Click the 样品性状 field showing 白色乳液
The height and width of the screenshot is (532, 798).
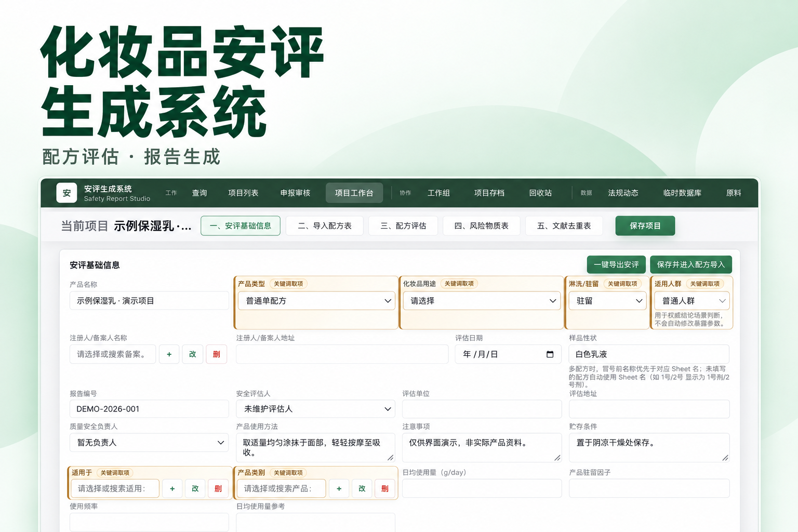(649, 354)
